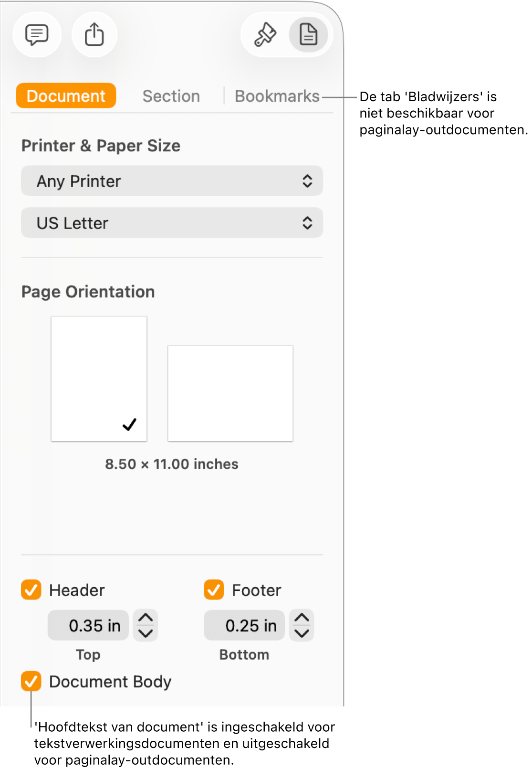The width and height of the screenshot is (532, 768).
Task: Click the header Top margin field
Action: (89, 625)
